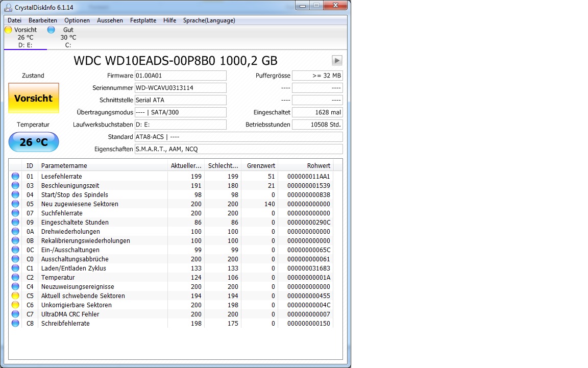Click status icon of Rekalibrierungswiederholungen row

(x=15, y=240)
